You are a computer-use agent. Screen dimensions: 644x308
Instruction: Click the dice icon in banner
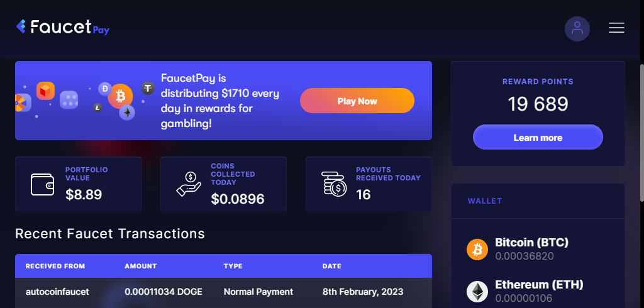point(69,100)
